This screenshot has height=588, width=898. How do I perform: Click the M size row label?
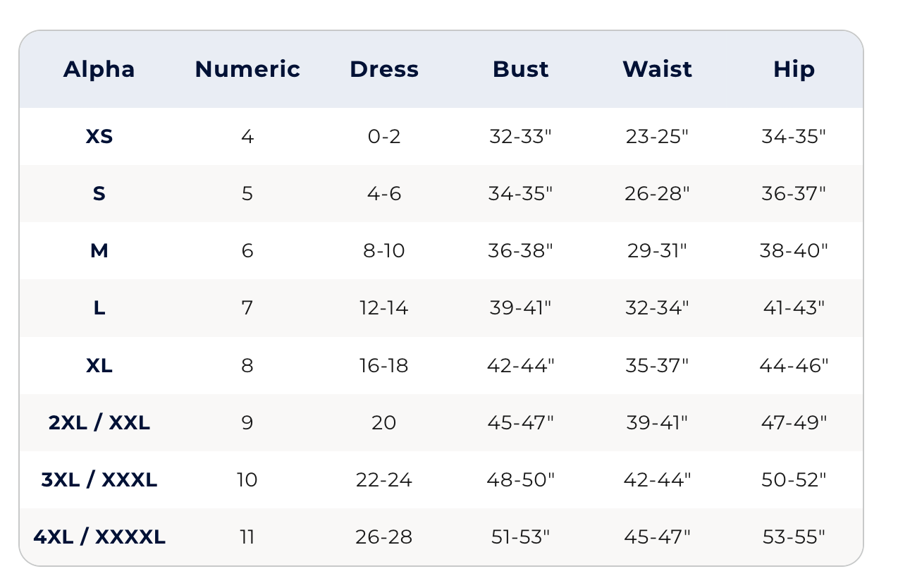point(99,251)
